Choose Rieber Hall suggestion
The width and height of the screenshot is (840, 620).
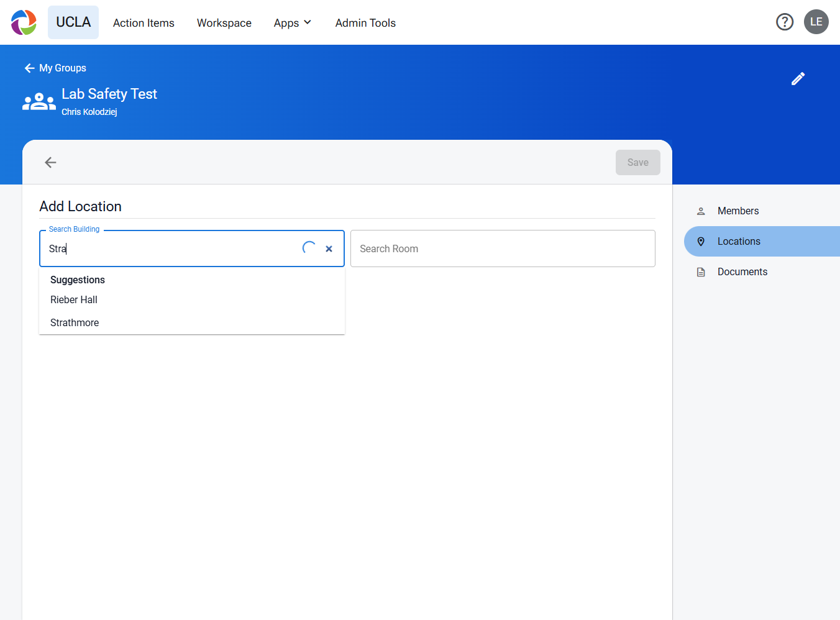coord(192,300)
